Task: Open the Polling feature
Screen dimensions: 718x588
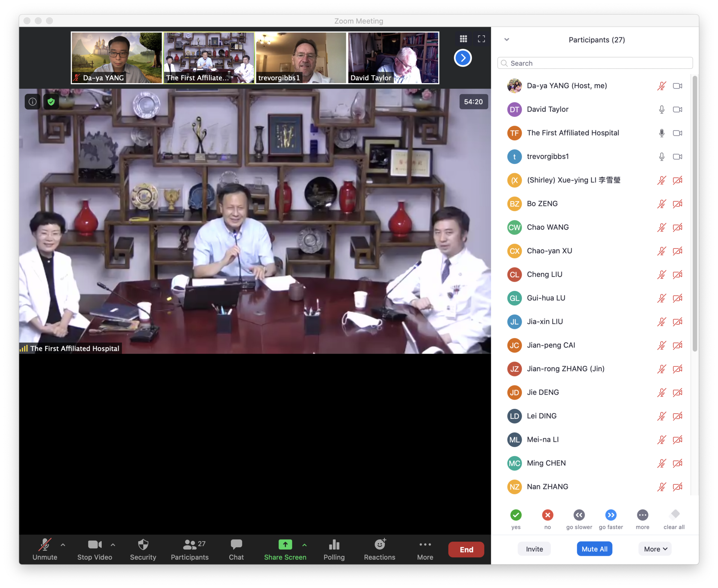Action: pyautogui.click(x=334, y=549)
